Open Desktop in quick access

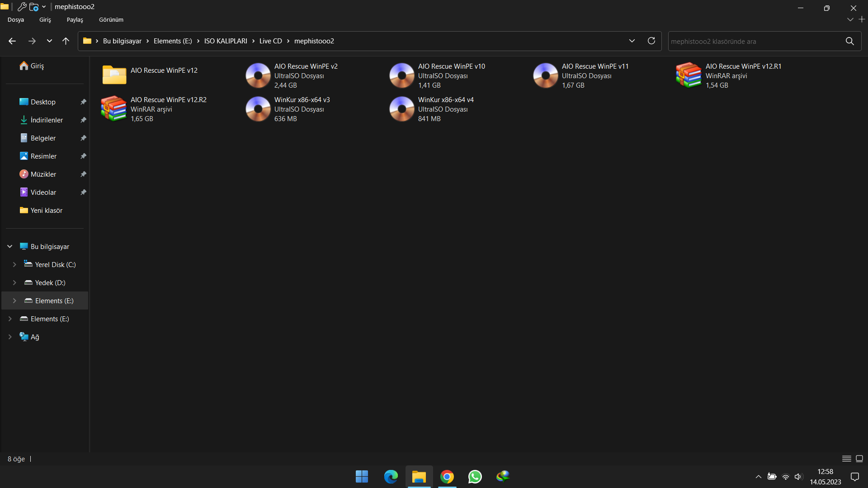point(38,102)
